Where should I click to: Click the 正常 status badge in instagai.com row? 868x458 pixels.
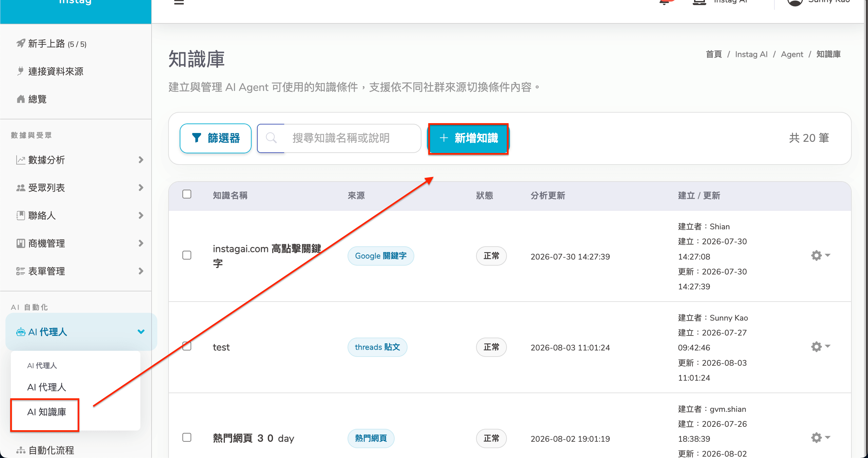(491, 256)
